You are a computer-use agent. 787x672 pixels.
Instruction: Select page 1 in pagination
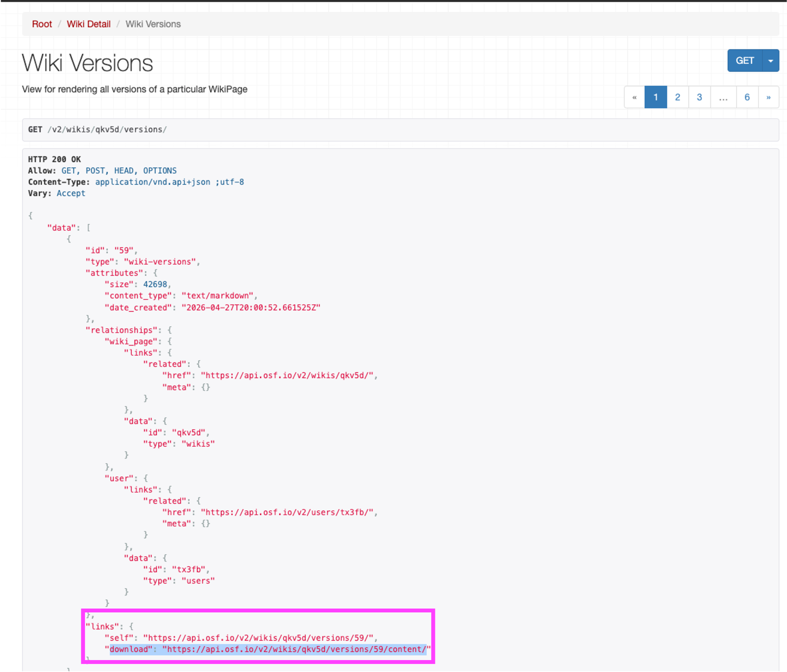coord(656,97)
